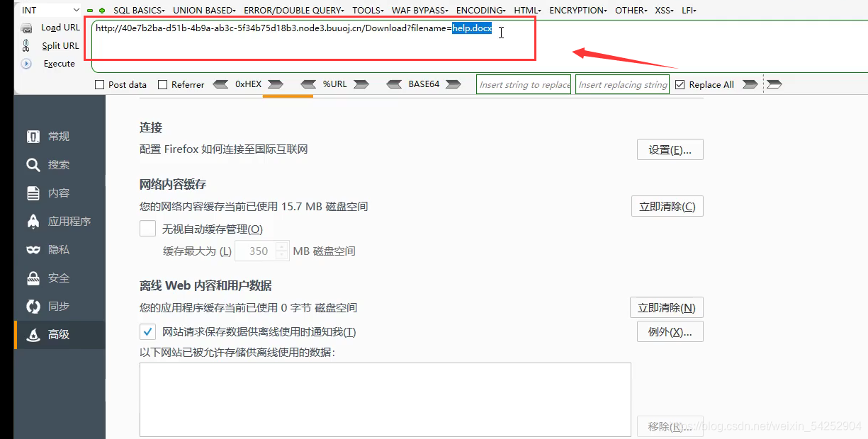This screenshot has width=868, height=439.
Task: Click the green minus icon in HackBar
Action: [90, 11]
